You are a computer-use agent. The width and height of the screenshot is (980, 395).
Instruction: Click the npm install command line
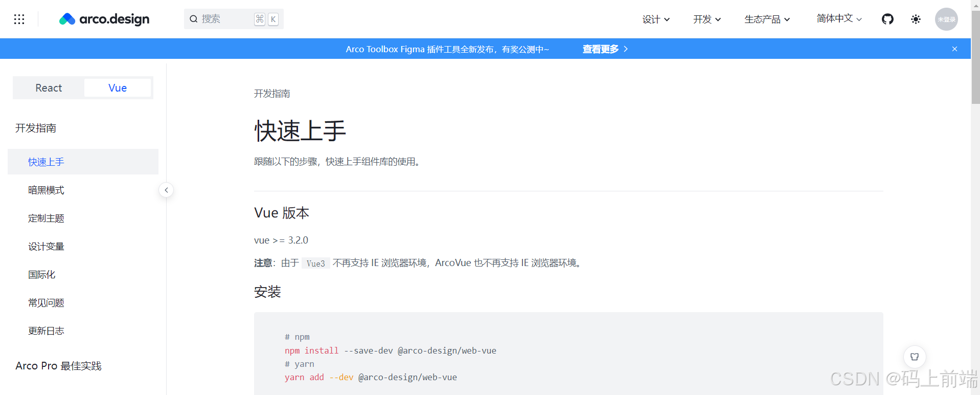(x=391, y=350)
